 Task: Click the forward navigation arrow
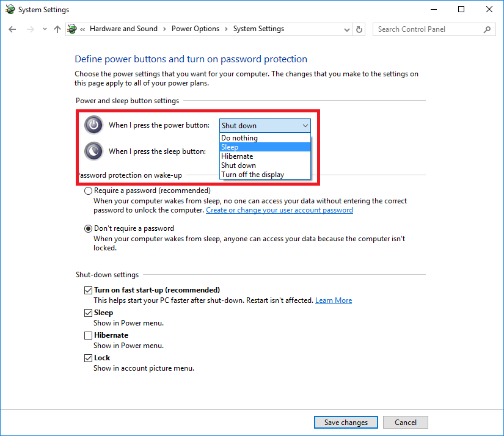click(29, 29)
